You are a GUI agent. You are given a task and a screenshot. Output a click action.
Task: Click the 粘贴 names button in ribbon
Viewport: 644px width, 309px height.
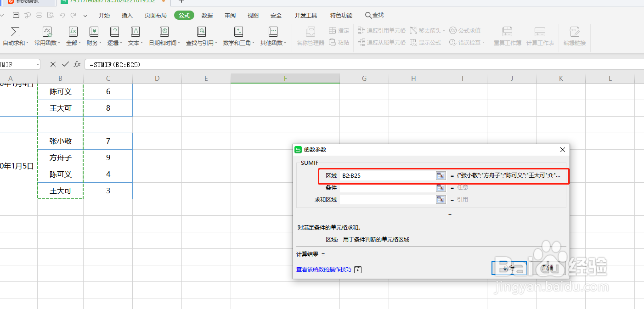pyautogui.click(x=339, y=42)
